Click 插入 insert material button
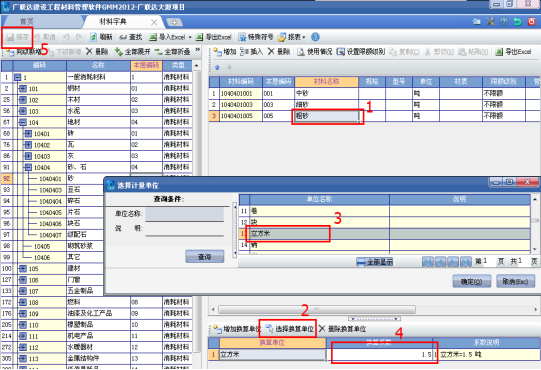Image resolution: width=541 pixels, height=370 pixels. click(x=252, y=52)
